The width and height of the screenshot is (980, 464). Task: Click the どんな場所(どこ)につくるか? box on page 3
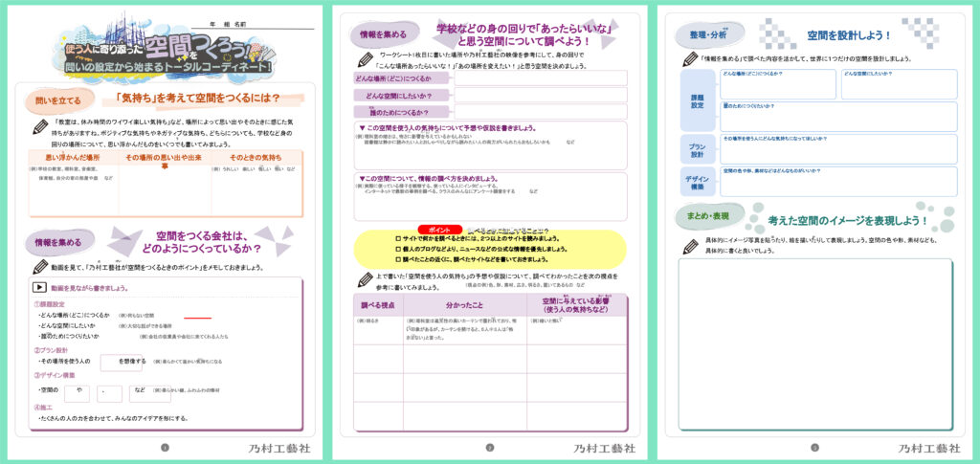pos(777,84)
